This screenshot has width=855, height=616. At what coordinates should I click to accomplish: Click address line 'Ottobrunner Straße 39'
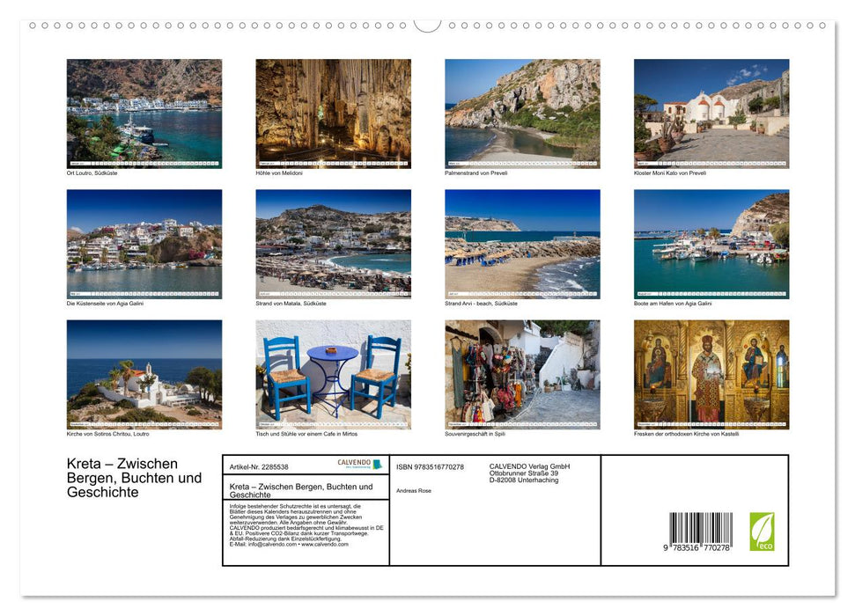coord(523,473)
